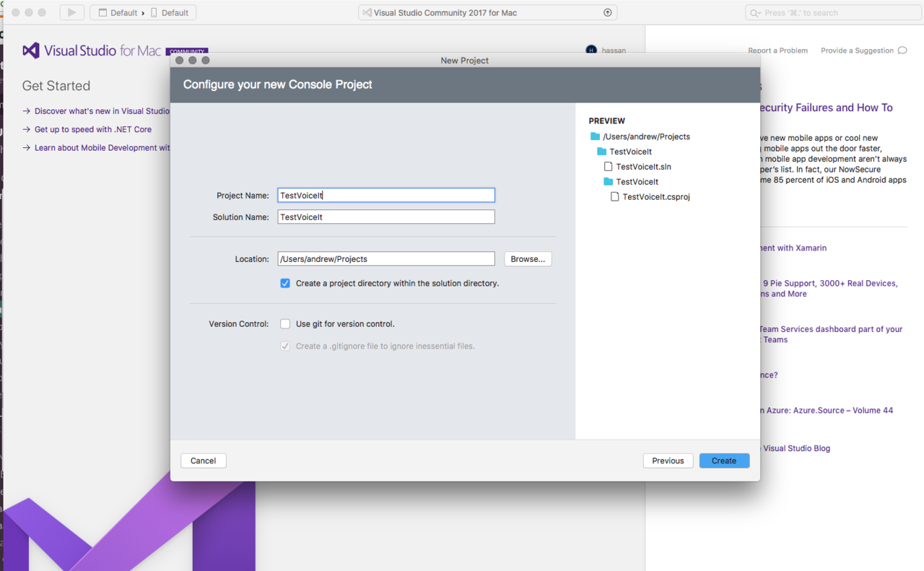Click the hassan user avatar icon
Viewport: 924px width, 571px height.
591,51
